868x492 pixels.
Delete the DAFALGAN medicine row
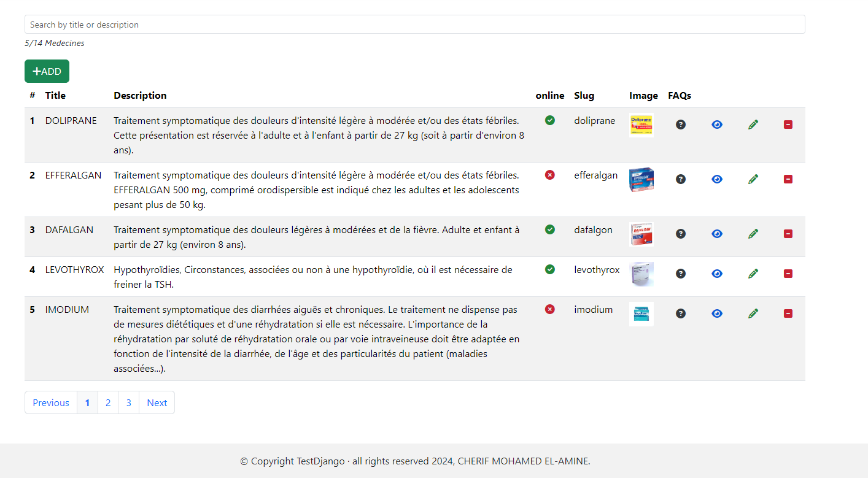[788, 234]
